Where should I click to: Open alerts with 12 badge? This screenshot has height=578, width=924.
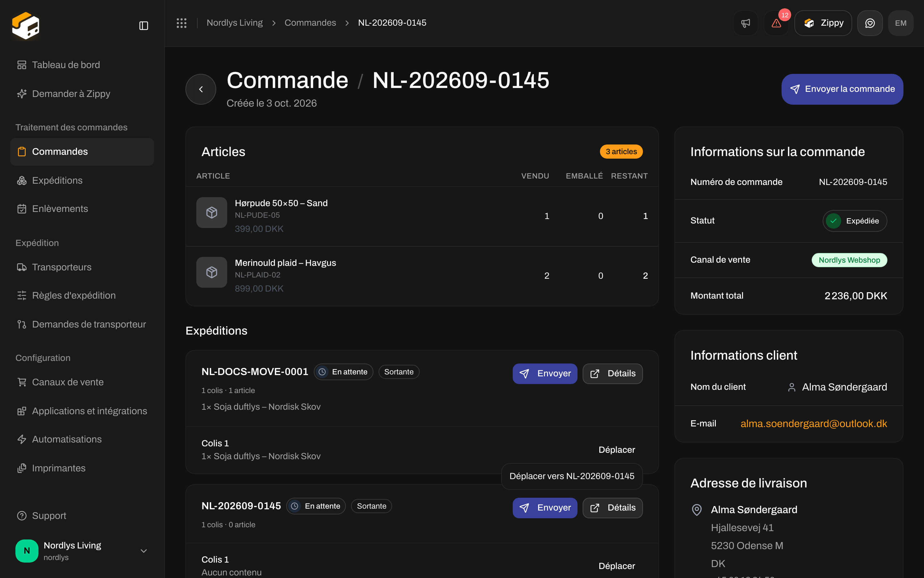point(776,23)
